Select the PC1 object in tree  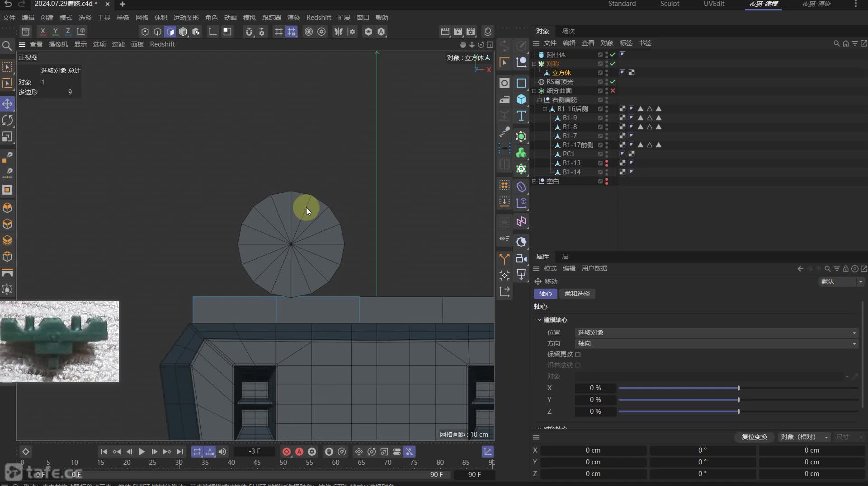coord(568,154)
